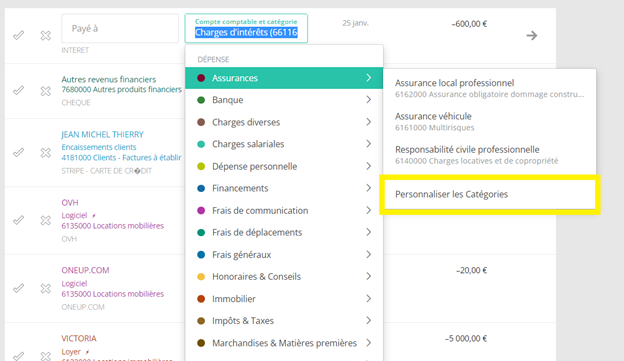
Task: Click Encaissements clients category link
Action: [x=99, y=147]
